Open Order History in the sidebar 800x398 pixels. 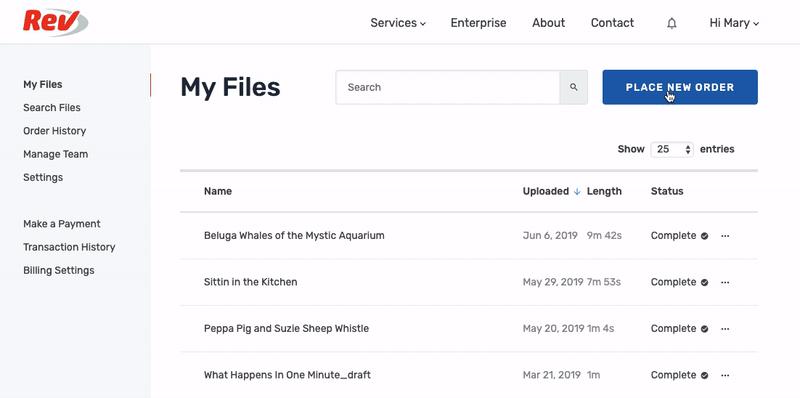coord(55,131)
